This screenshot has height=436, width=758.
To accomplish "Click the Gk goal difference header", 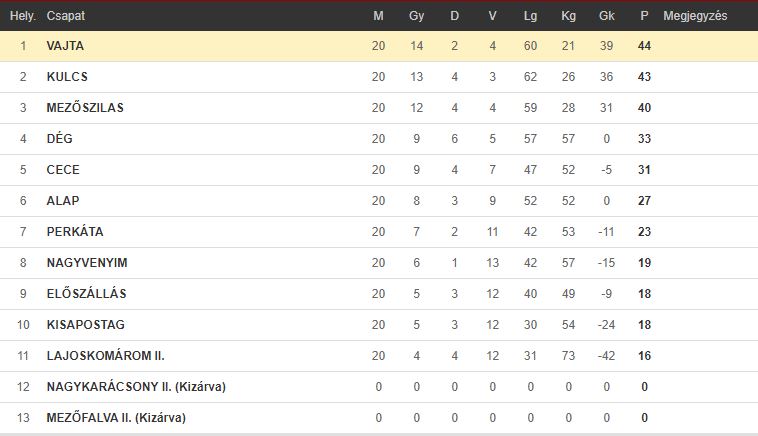I will pos(607,16).
